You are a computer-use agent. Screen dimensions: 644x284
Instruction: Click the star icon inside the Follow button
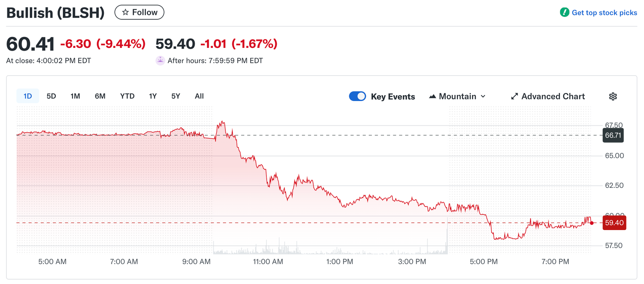click(126, 12)
